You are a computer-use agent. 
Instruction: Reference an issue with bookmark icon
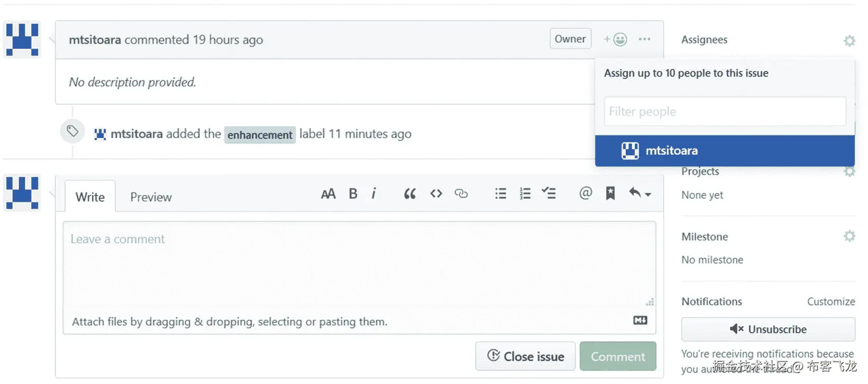tap(611, 193)
